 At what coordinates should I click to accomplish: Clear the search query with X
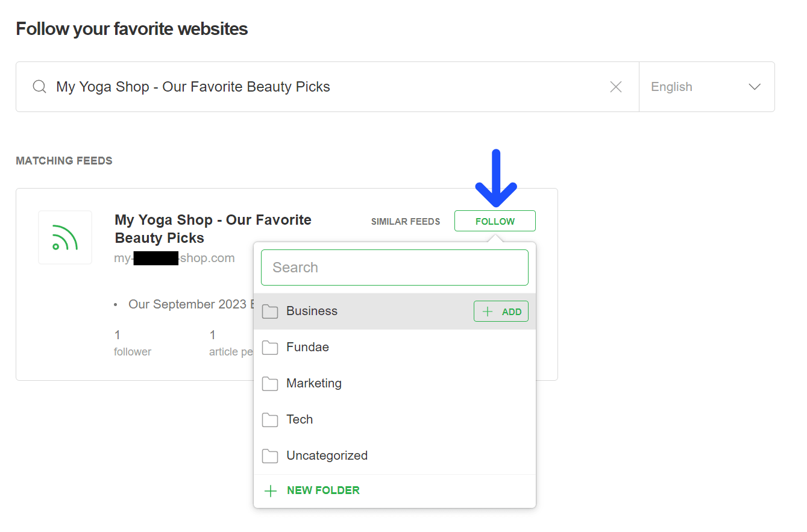pyautogui.click(x=616, y=87)
